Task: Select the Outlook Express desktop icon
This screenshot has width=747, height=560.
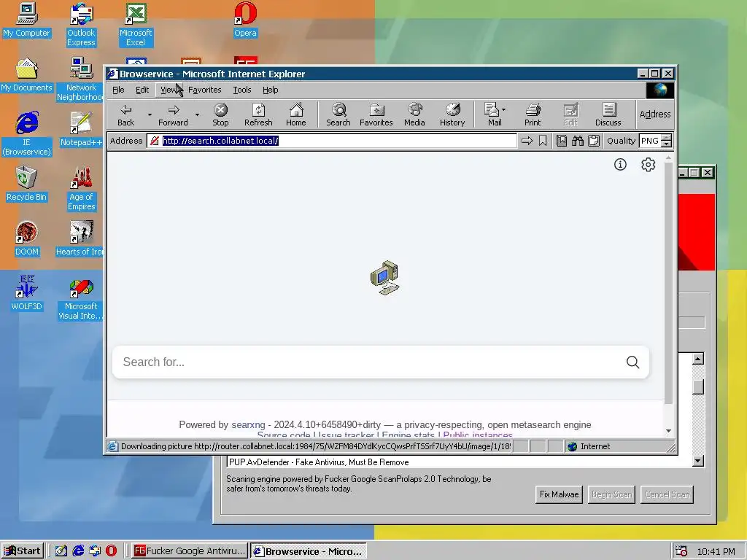Action: point(82,25)
